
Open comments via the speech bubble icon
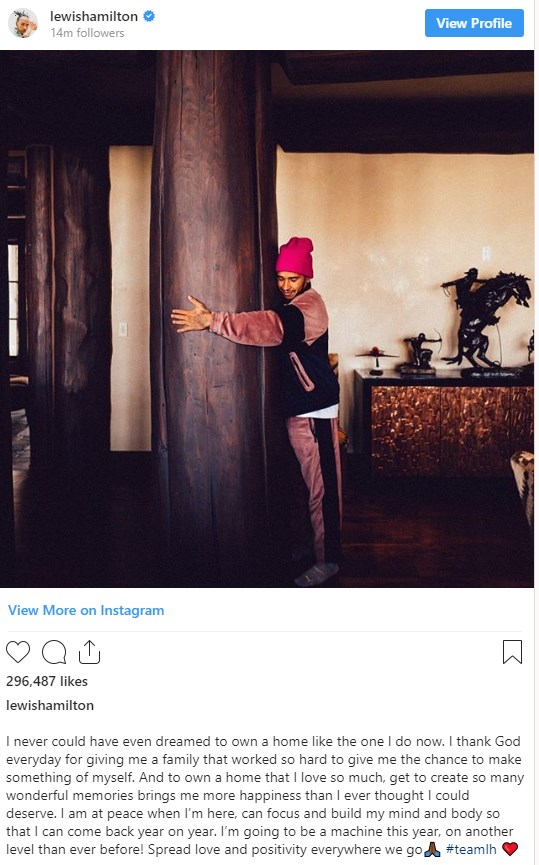point(54,652)
